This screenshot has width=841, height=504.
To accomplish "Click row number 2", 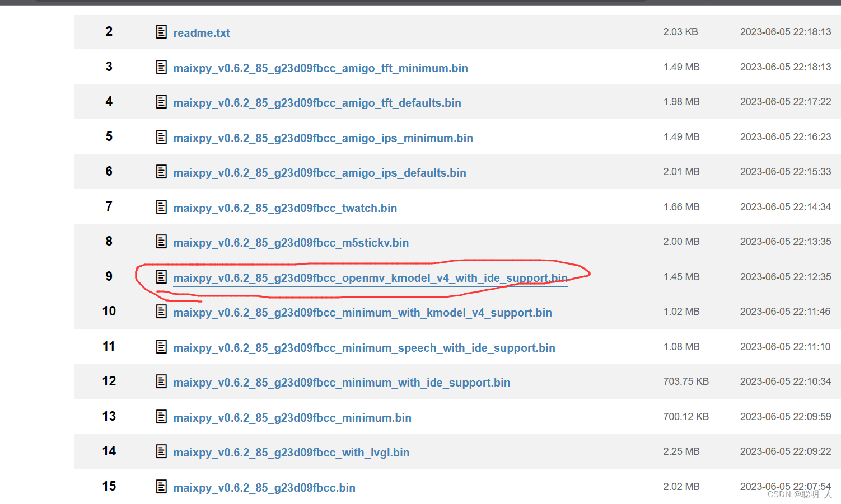I will [109, 31].
